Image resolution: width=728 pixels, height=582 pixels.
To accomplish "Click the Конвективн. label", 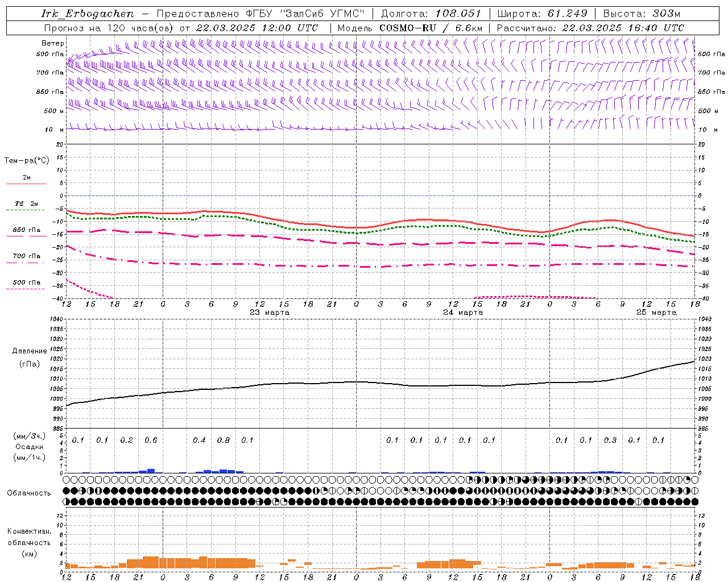I will pyautogui.click(x=29, y=531).
